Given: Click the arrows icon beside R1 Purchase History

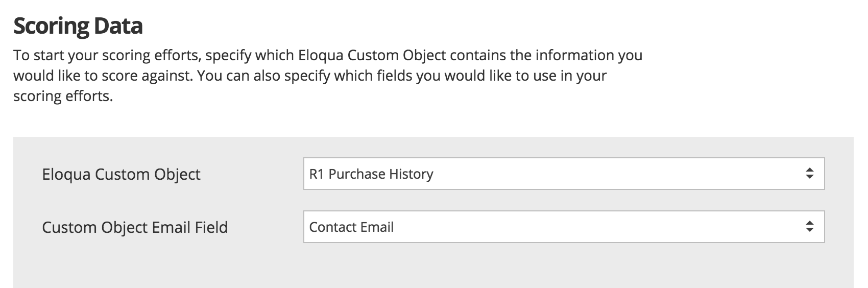Looking at the screenshot, I should tap(809, 174).
